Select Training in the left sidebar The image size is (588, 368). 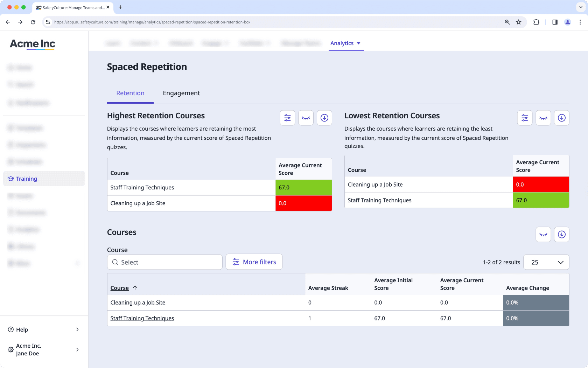tap(26, 179)
